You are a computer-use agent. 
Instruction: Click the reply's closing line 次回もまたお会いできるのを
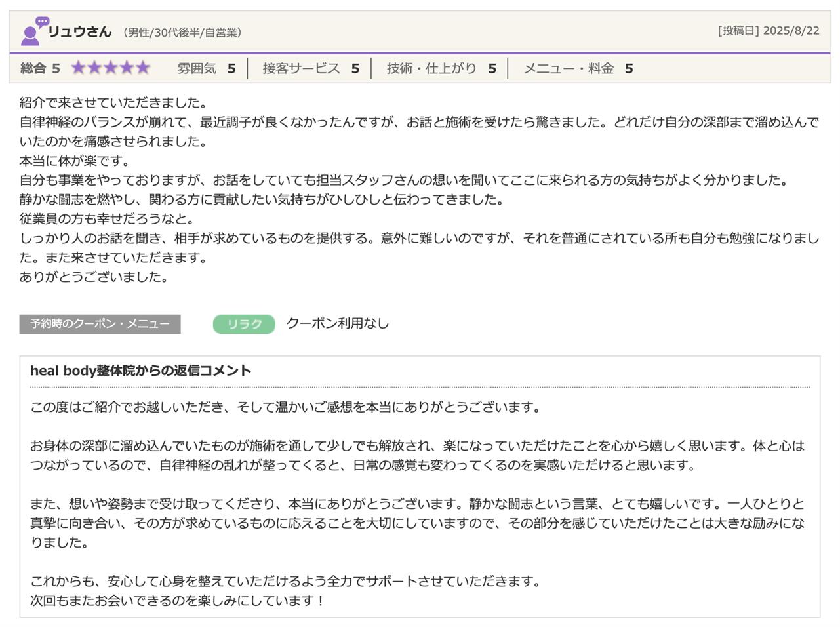[177, 600]
